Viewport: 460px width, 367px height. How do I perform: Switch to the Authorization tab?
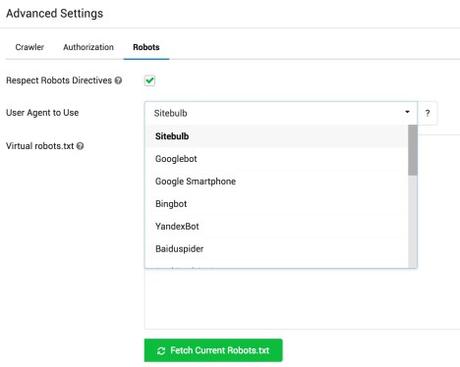(88, 47)
